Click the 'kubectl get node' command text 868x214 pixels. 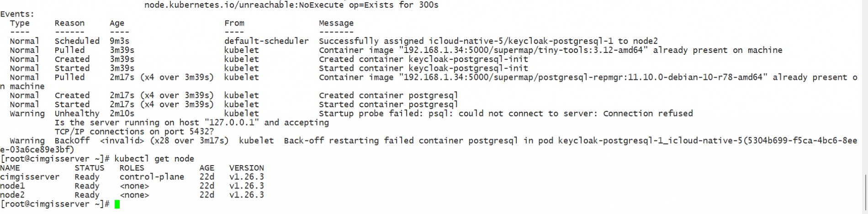point(154,159)
